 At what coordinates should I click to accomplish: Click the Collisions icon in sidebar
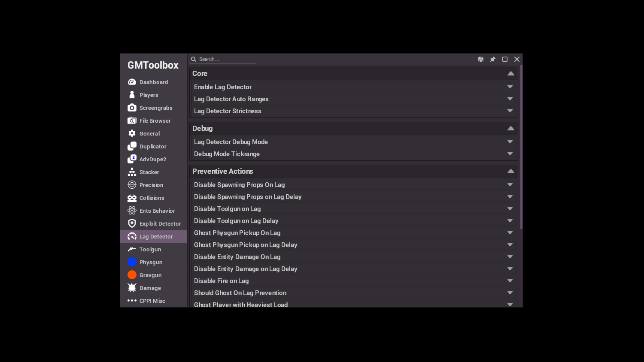pos(132,198)
